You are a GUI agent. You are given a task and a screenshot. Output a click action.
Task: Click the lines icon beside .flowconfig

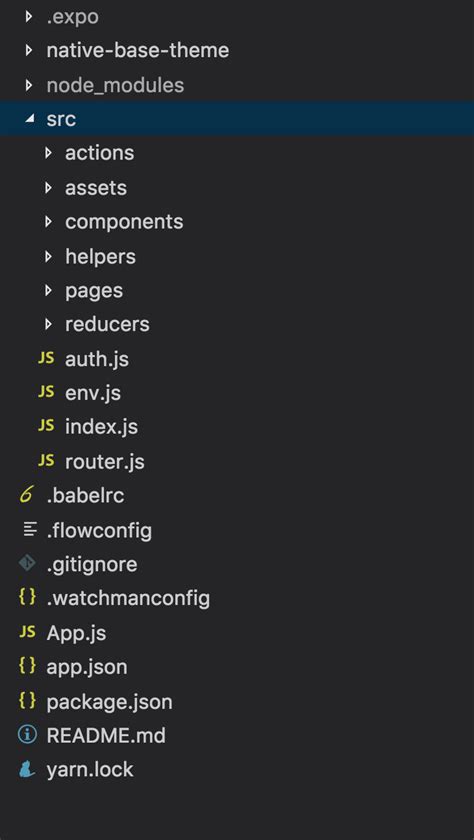(31, 530)
